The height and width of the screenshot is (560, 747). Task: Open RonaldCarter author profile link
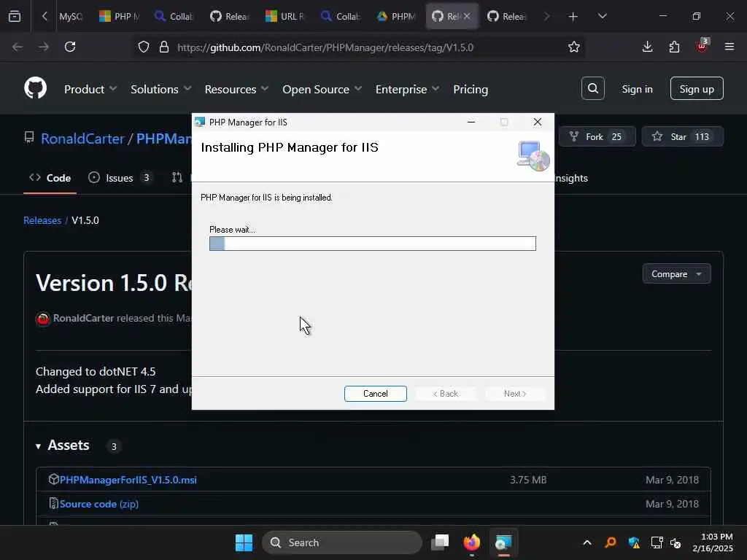(x=83, y=318)
